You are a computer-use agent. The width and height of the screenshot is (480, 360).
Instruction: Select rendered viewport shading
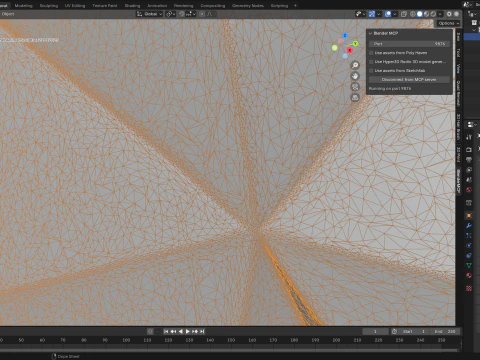click(x=433, y=14)
